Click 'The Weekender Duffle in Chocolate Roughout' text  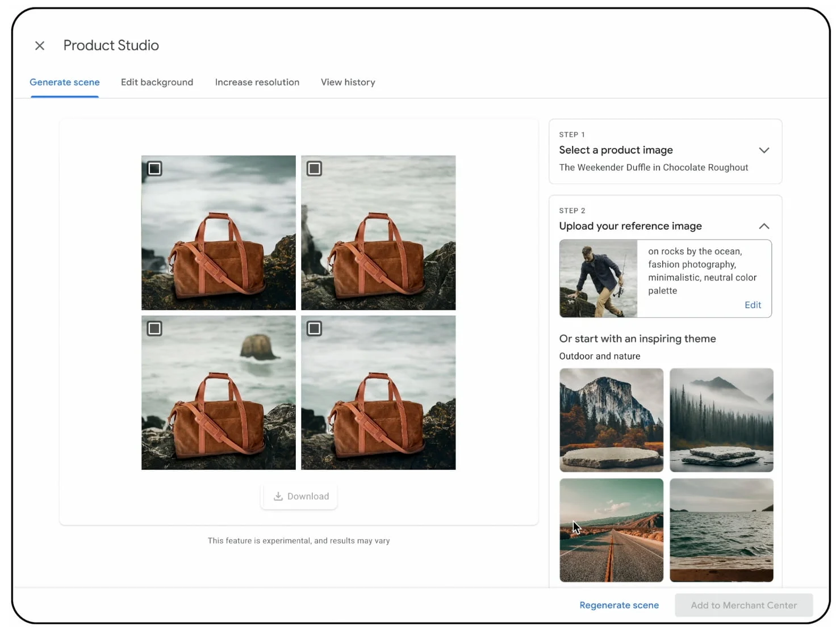[653, 167]
